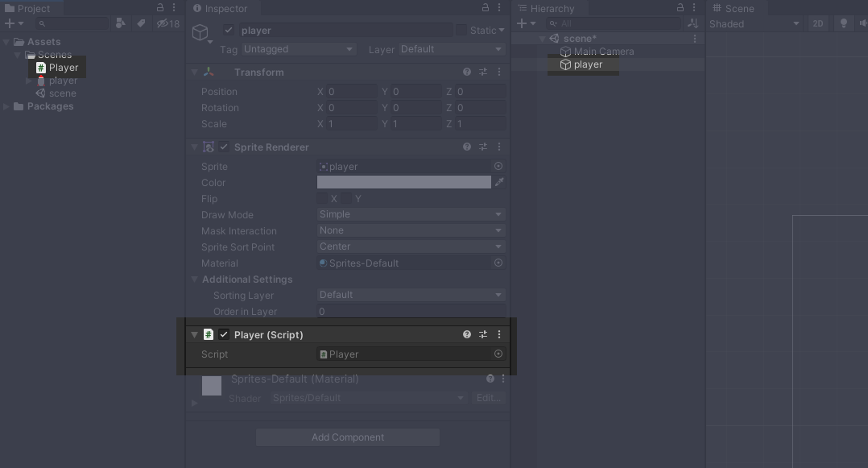This screenshot has height=468, width=868.
Task: Open Project panel create plus menu
Action: [x=14, y=23]
